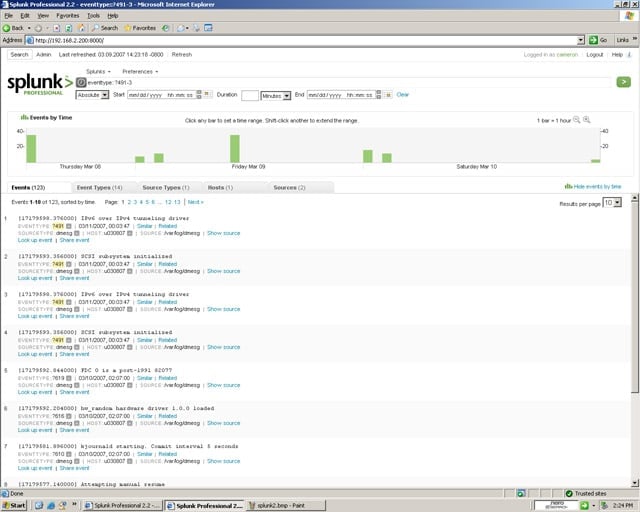Click the page scrollbar down arrow
The height and width of the screenshot is (512, 640).
pyautogui.click(x=635, y=483)
